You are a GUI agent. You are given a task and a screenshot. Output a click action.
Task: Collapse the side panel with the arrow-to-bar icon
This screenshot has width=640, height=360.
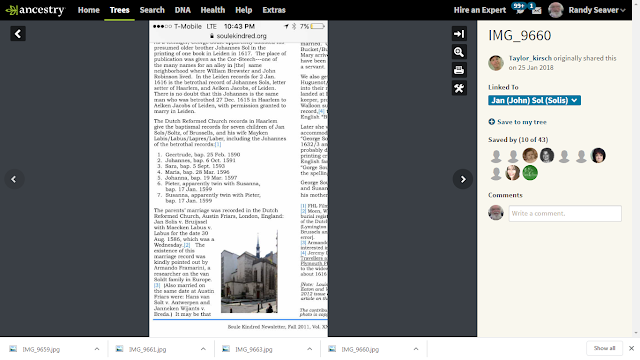[459, 34]
